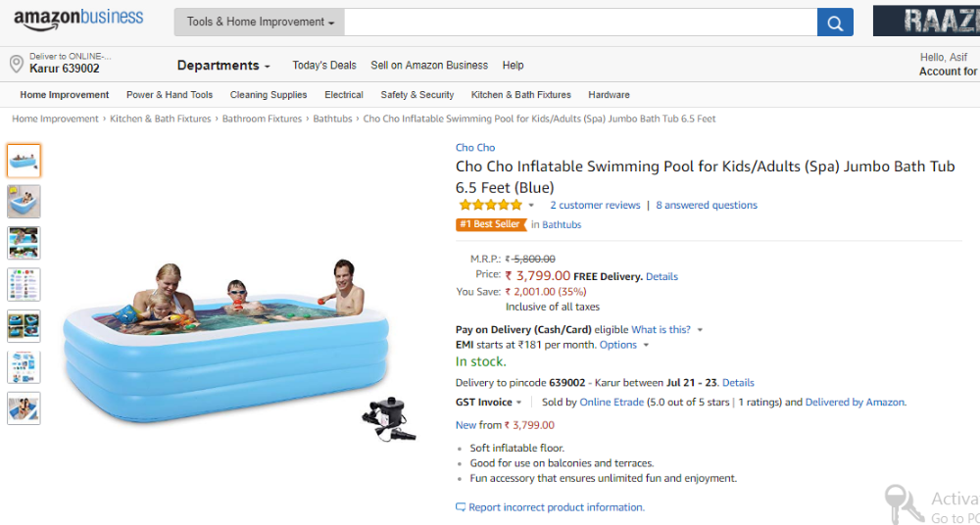This screenshot has height=525, width=980.
Task: Open the 8 answered questions link
Action: [707, 206]
